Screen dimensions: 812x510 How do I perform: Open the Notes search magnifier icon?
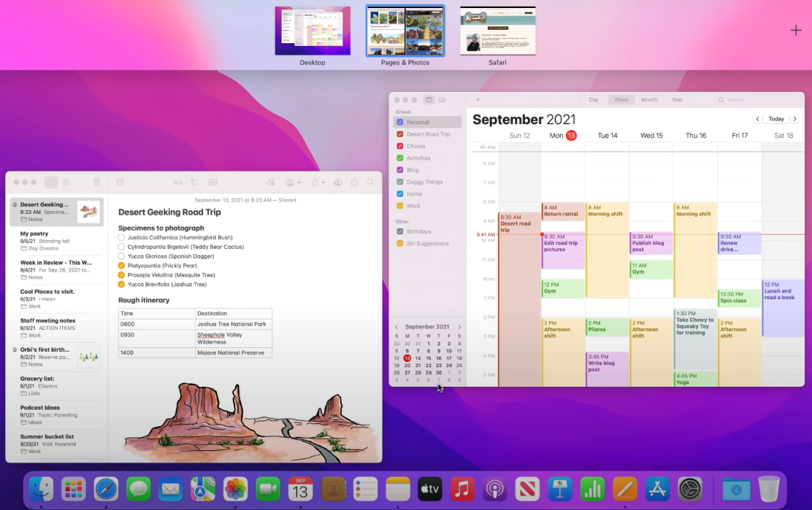pyautogui.click(x=370, y=182)
